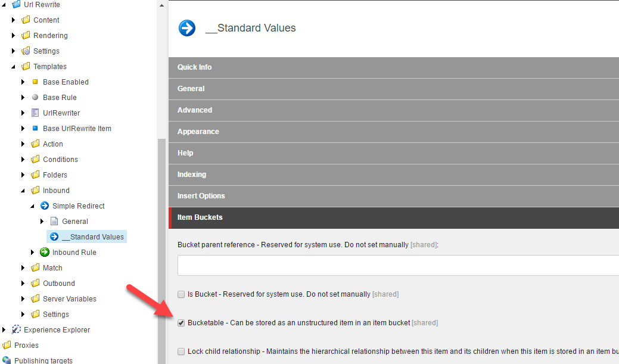Expand the Outbound node arrow
The height and width of the screenshot is (364, 619).
pos(23,283)
